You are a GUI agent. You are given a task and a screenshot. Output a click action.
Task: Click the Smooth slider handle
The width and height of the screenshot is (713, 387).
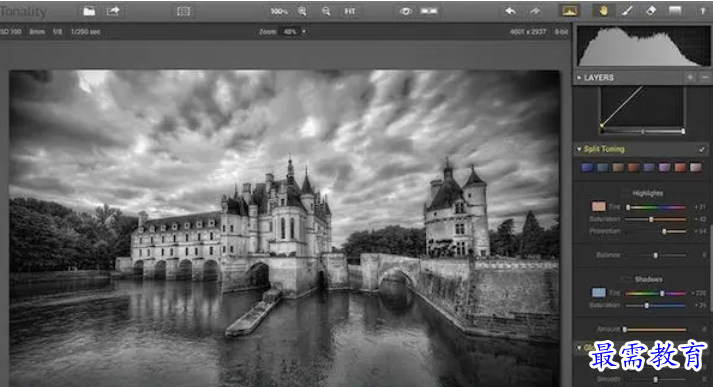point(656,379)
